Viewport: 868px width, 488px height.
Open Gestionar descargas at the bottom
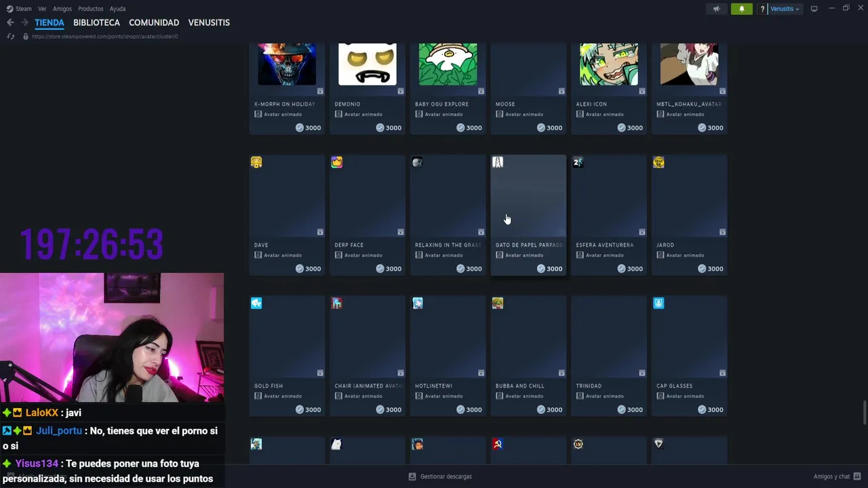point(440,476)
